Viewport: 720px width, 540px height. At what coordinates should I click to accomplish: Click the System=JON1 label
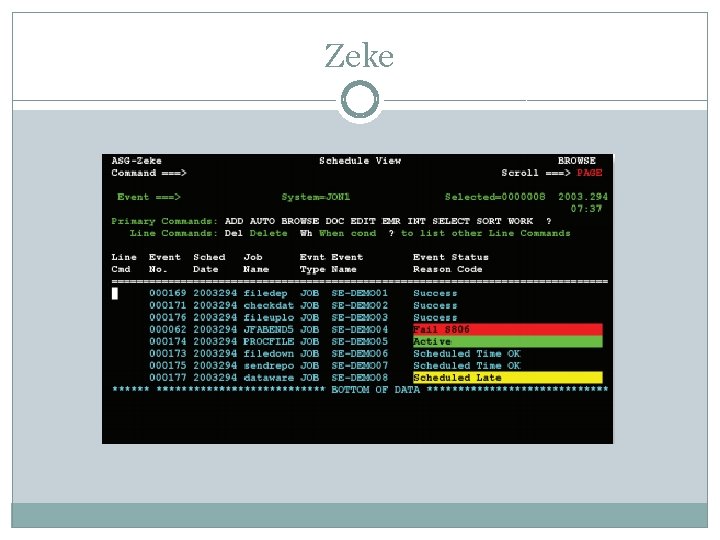point(316,197)
